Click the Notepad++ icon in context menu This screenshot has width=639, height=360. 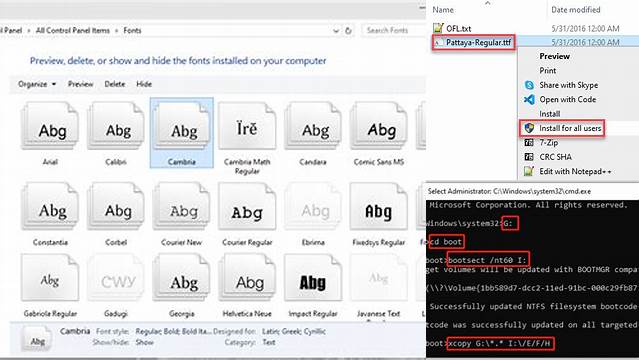(x=529, y=171)
